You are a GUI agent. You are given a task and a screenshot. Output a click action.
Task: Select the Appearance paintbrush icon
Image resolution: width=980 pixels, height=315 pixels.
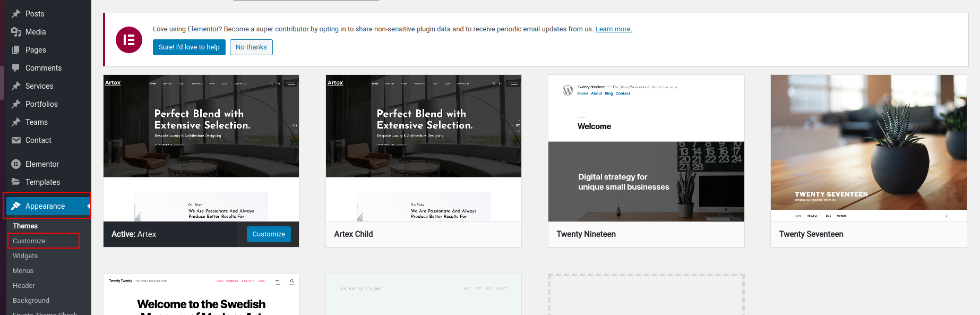tap(16, 206)
